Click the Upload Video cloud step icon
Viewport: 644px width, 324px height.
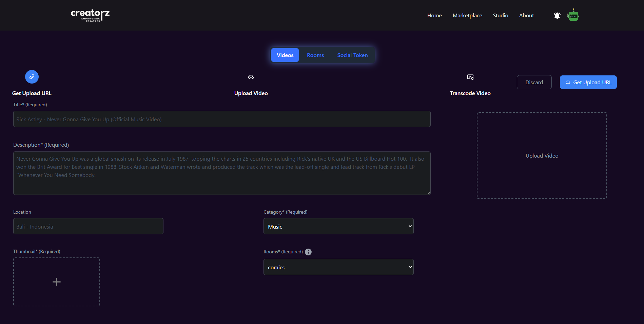point(251,77)
